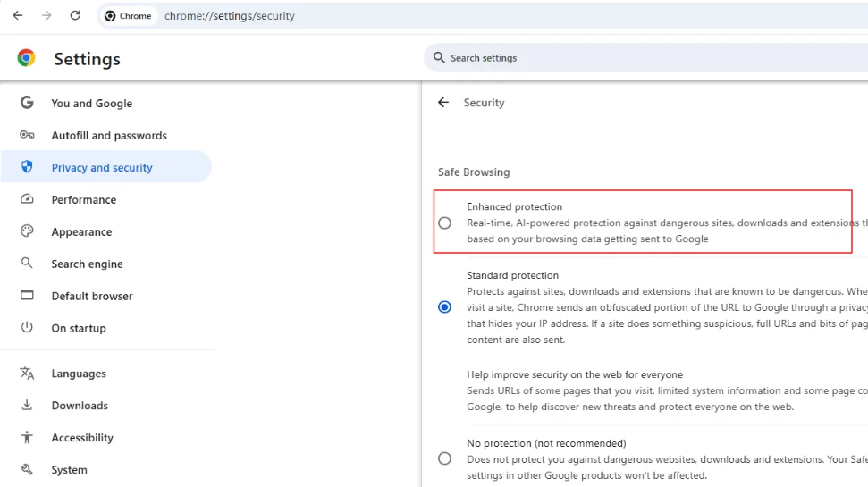Click the Appearance palette icon
This screenshot has height=487, width=868.
tap(27, 231)
